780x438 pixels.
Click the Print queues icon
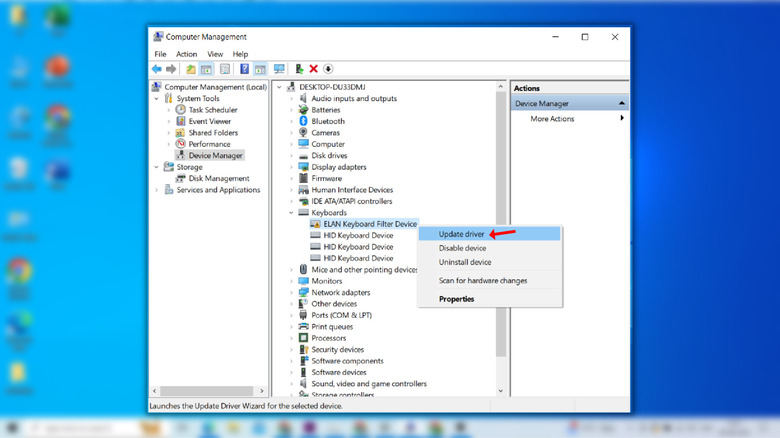pyautogui.click(x=303, y=327)
